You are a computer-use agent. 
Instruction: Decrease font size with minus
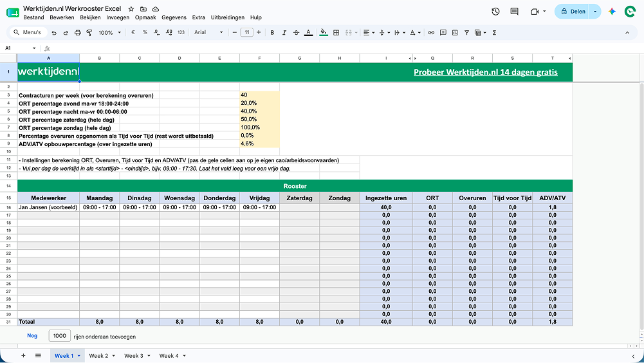point(235,32)
